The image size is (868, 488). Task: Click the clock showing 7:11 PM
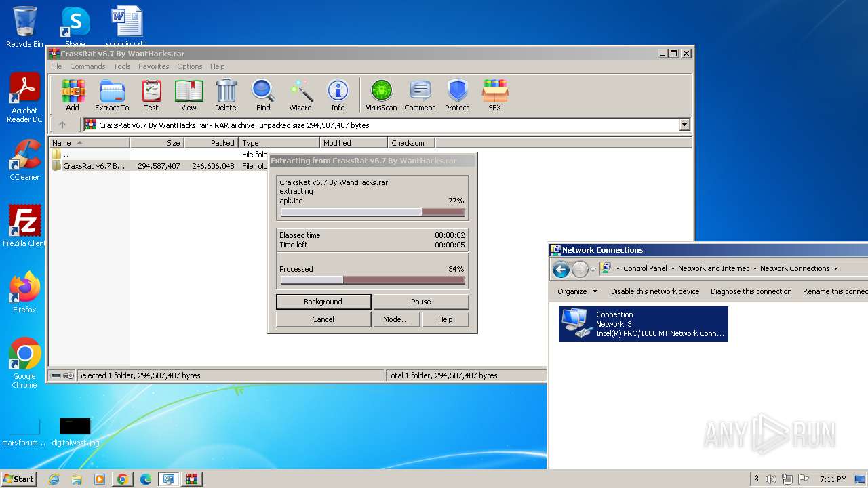pyautogui.click(x=833, y=479)
